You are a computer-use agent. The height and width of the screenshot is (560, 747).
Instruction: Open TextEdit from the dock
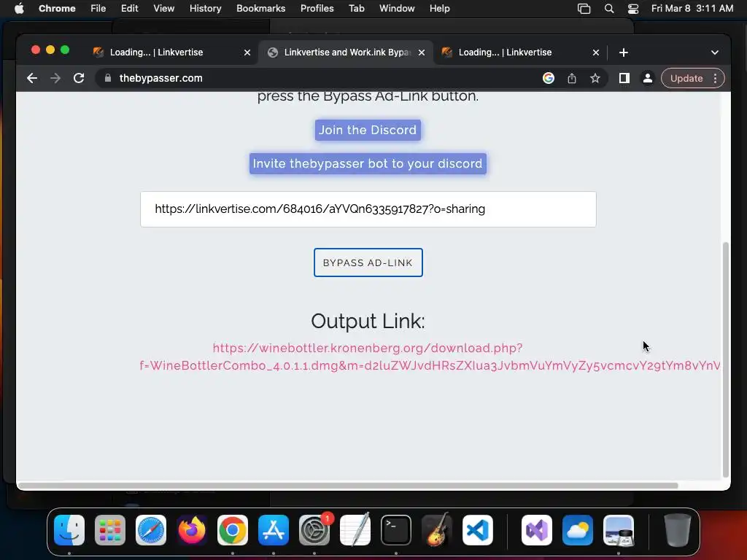click(x=355, y=530)
